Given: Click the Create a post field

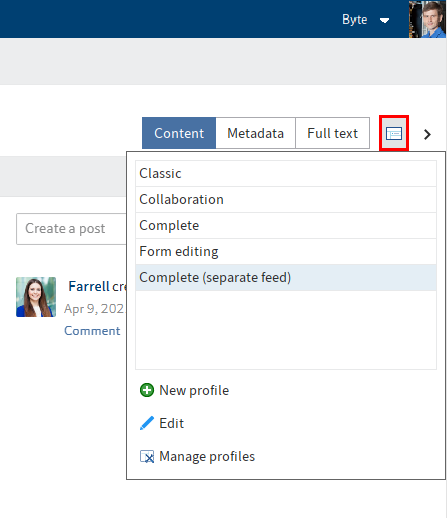Looking at the screenshot, I should (71, 229).
